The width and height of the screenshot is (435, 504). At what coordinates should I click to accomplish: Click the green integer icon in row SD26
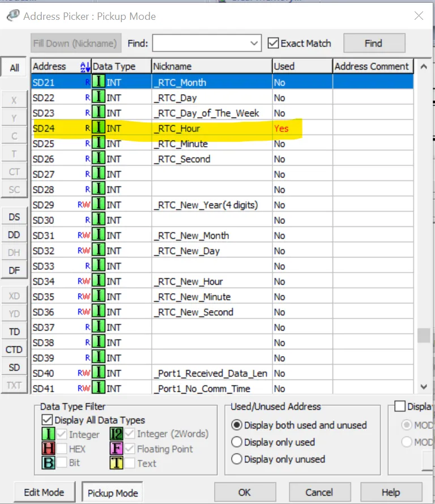[99, 159]
